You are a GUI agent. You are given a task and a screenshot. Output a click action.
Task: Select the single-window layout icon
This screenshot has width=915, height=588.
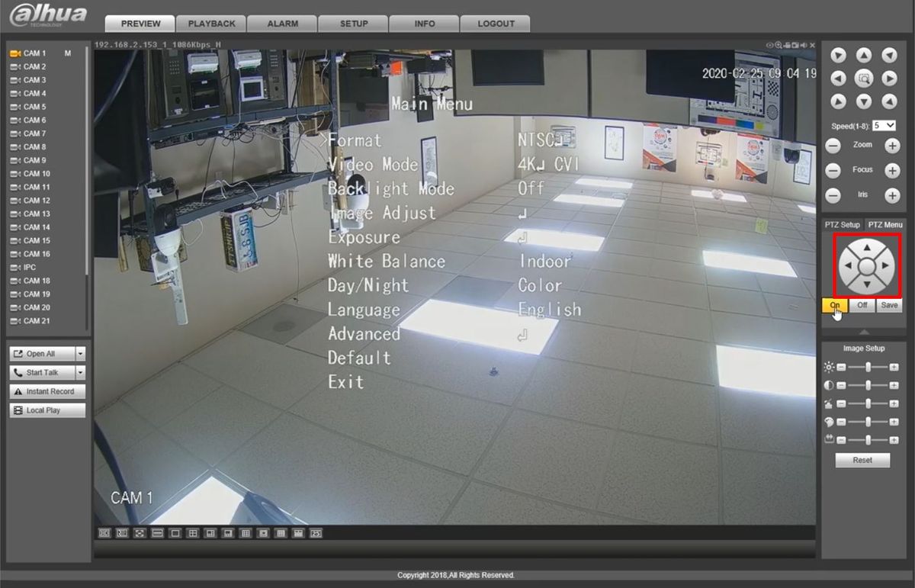pos(175,533)
